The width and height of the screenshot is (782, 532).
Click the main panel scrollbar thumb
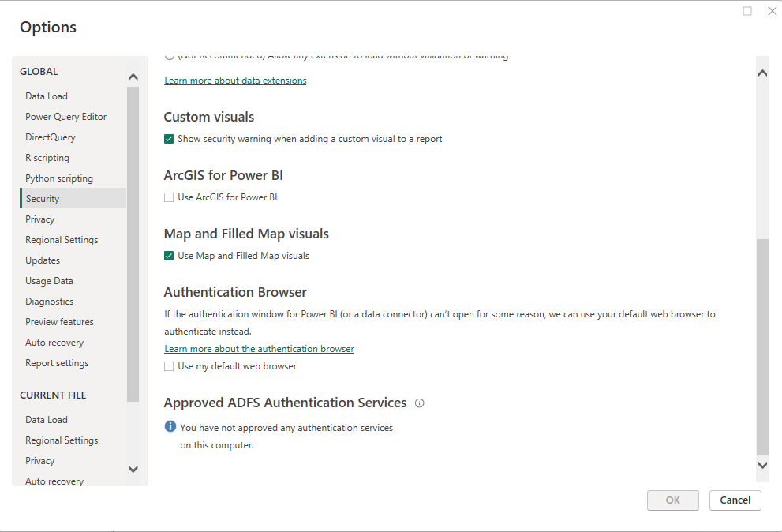pyautogui.click(x=762, y=347)
